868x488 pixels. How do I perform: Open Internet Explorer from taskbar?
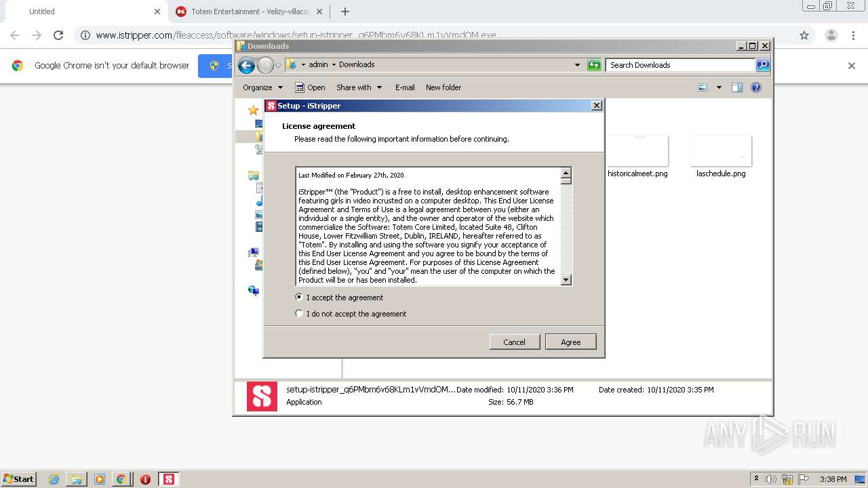click(54, 479)
